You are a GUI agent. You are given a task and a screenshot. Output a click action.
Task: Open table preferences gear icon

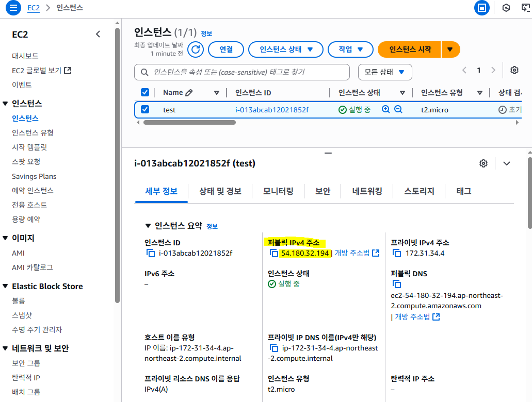tap(514, 70)
